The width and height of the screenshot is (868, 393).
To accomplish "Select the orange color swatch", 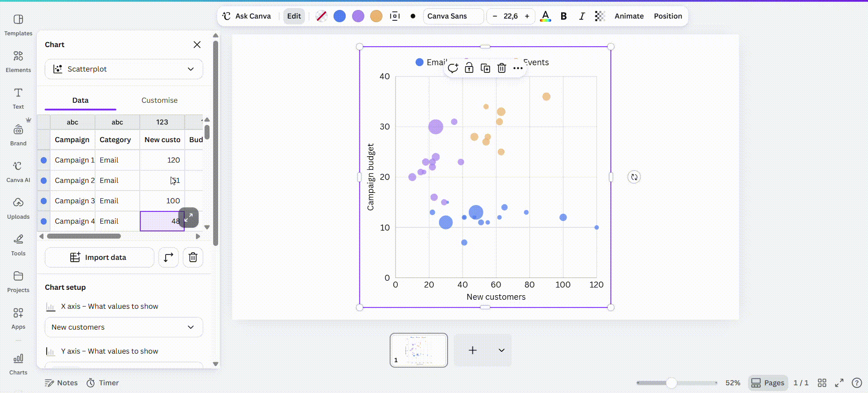I will pyautogui.click(x=376, y=16).
